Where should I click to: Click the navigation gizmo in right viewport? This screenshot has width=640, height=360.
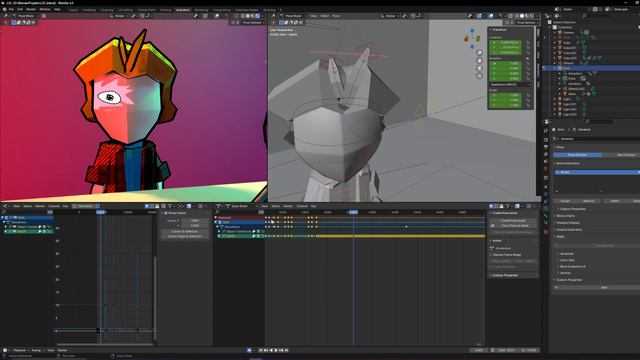coord(472,38)
